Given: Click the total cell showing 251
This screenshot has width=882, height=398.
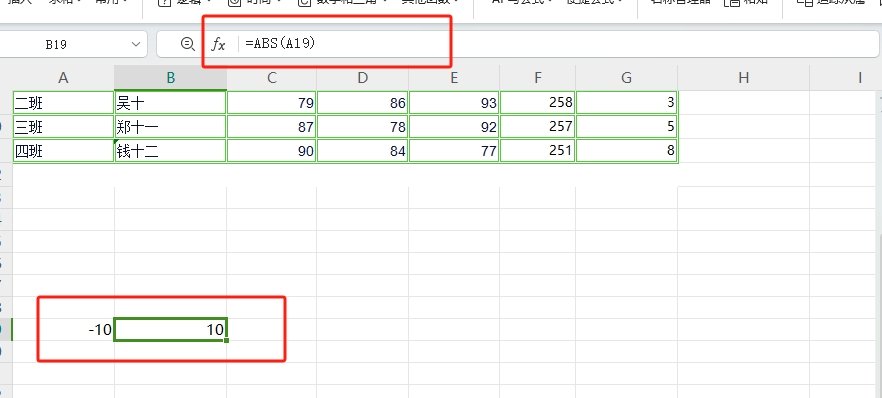Looking at the screenshot, I should [x=538, y=151].
